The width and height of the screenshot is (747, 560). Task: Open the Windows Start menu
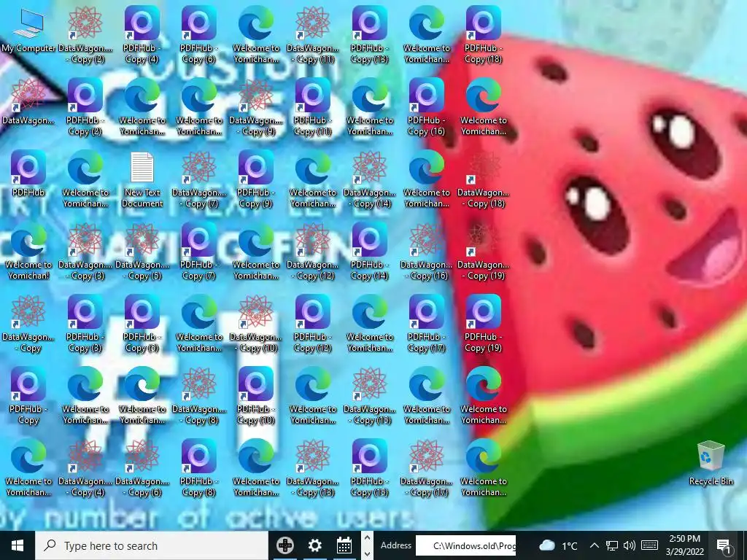(18, 545)
